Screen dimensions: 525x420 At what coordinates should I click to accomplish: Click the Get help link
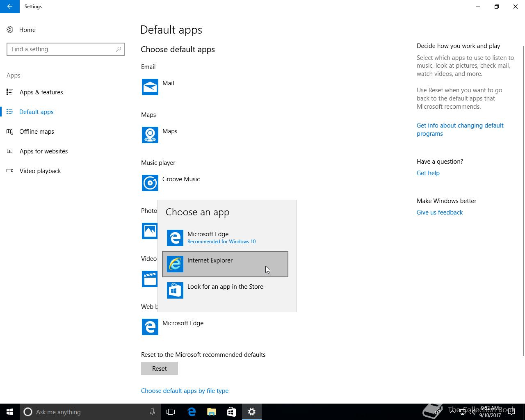[428, 173]
